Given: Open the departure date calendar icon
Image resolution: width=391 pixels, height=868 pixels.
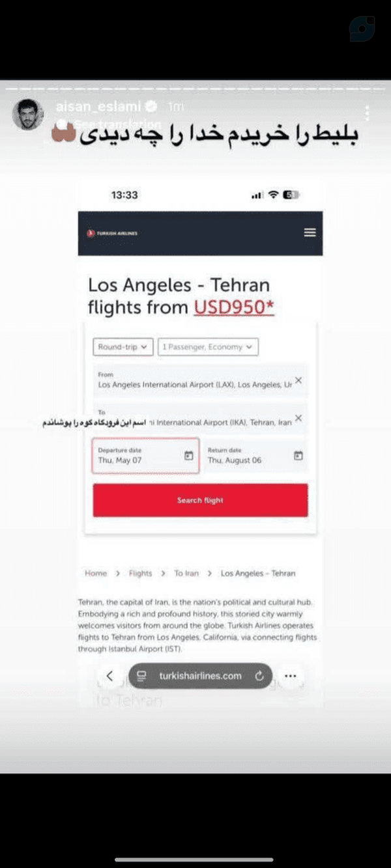Looking at the screenshot, I should click(189, 456).
